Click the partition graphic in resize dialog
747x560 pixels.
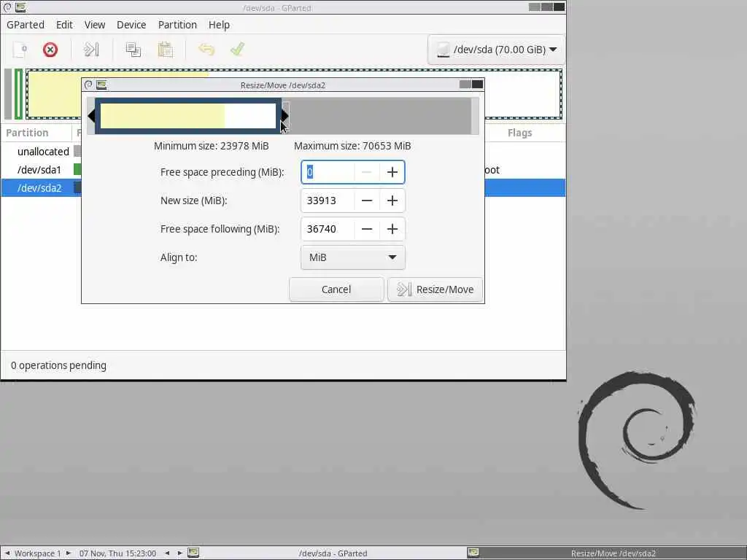(188, 116)
